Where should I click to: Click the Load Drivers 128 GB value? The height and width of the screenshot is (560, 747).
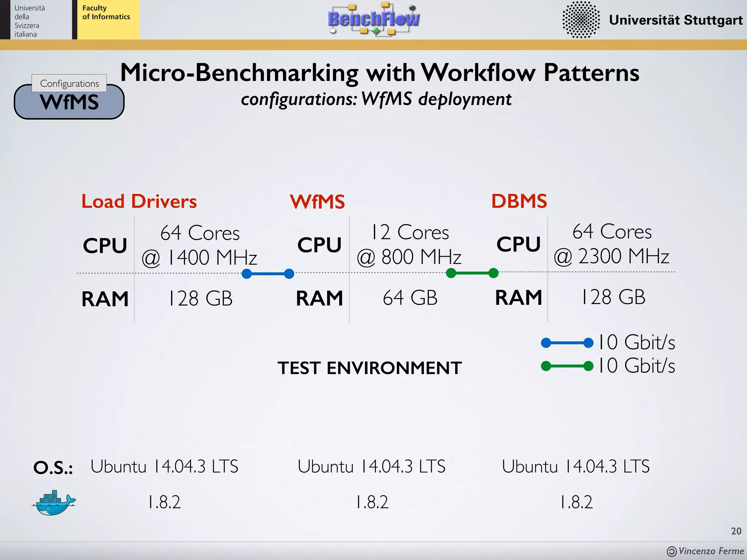[x=200, y=298]
